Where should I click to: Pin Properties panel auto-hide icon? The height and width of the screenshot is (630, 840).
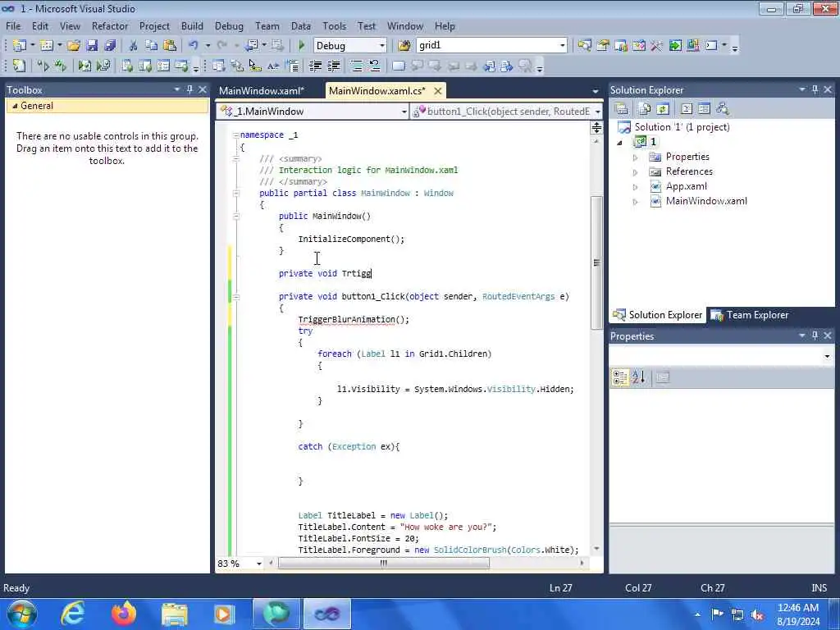pyautogui.click(x=815, y=336)
